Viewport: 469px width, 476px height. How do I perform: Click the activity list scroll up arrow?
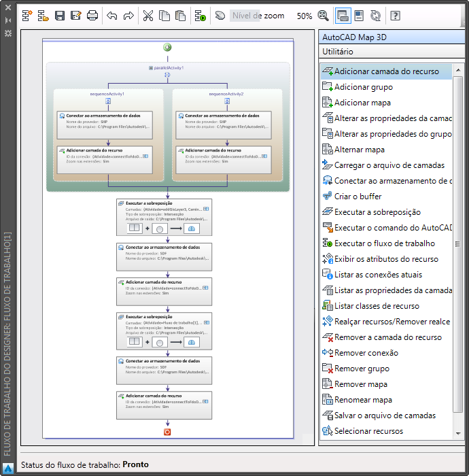(x=458, y=70)
